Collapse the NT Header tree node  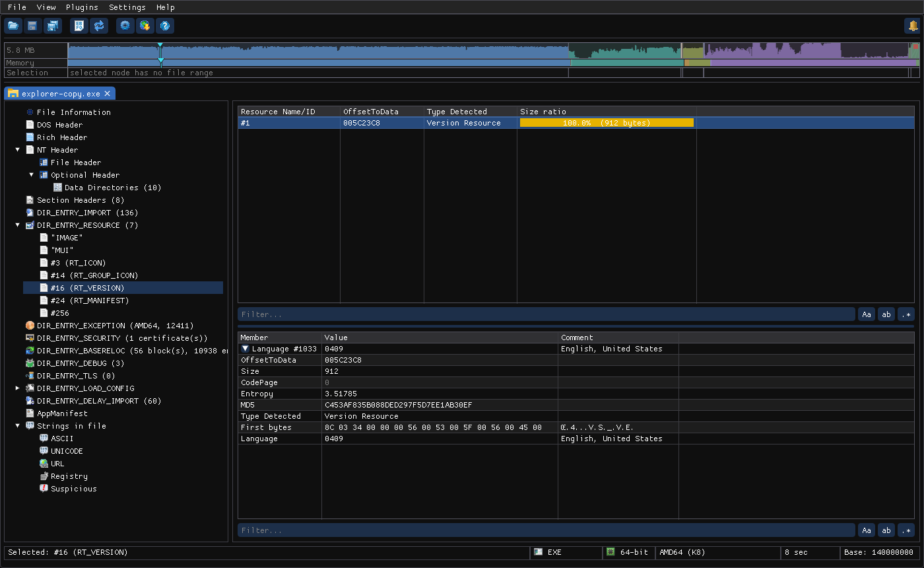click(18, 150)
